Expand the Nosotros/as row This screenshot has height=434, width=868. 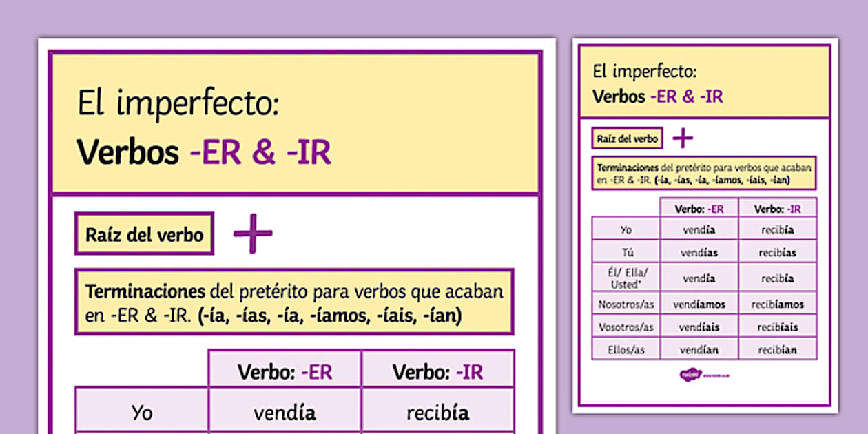point(626,302)
